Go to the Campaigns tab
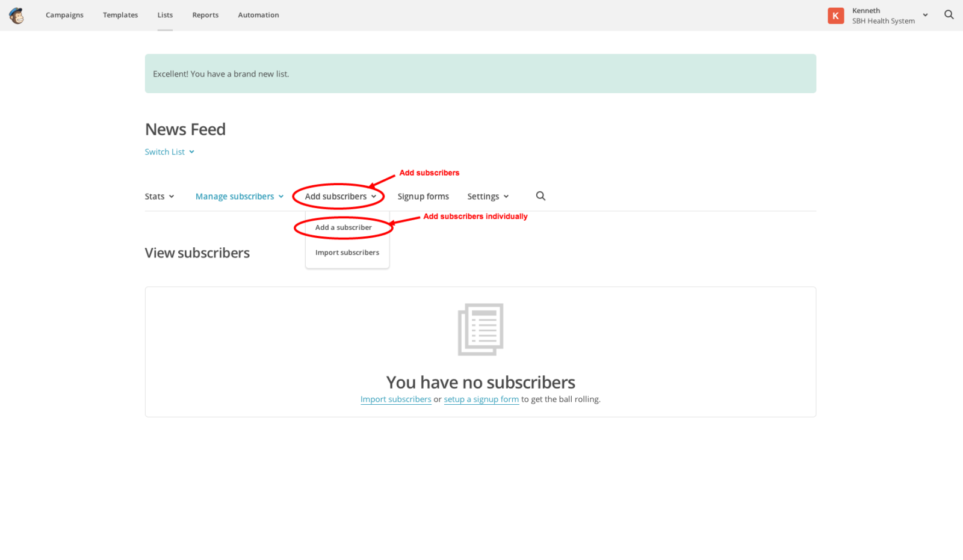Screen dimensions: 963x560 [64, 15]
